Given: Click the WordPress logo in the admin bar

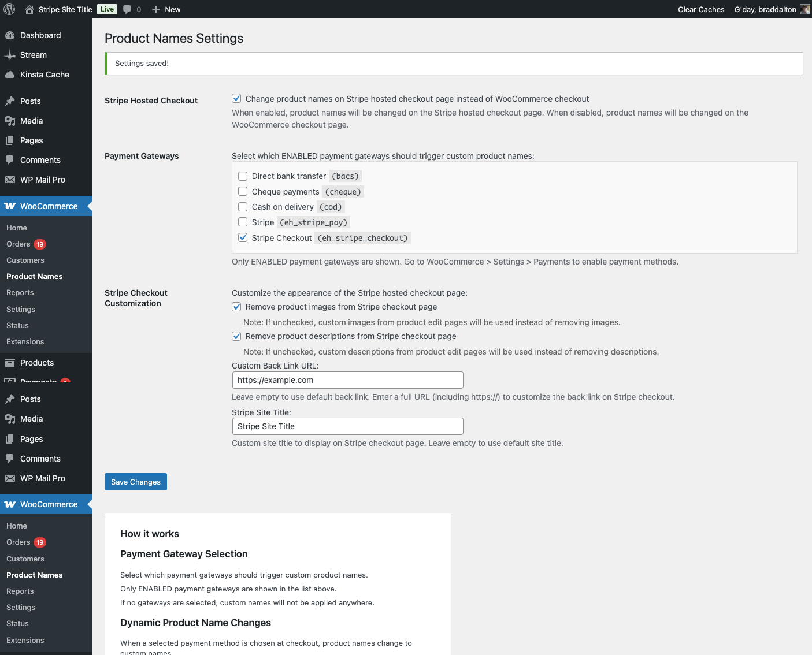Looking at the screenshot, I should pyautogui.click(x=9, y=9).
